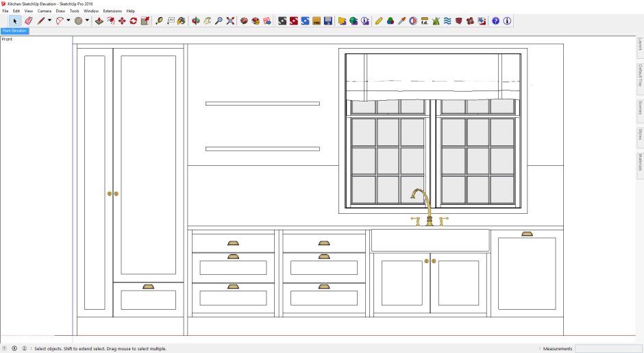Show the Materials tray panel

pyautogui.click(x=640, y=162)
